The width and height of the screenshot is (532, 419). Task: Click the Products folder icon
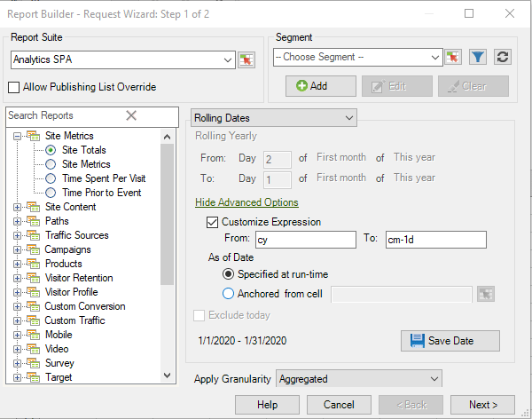coord(34,264)
